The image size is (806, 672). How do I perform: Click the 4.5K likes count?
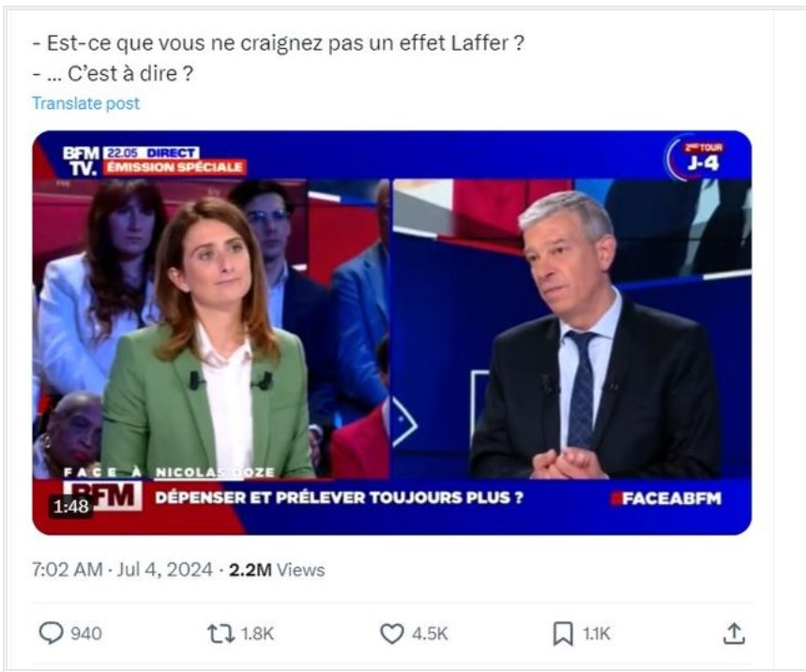[430, 634]
